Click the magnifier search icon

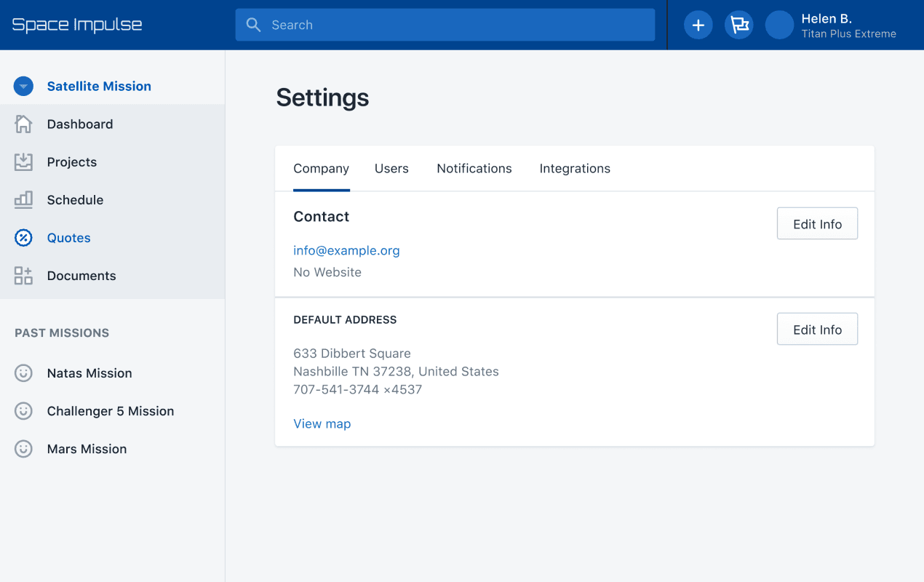click(253, 25)
